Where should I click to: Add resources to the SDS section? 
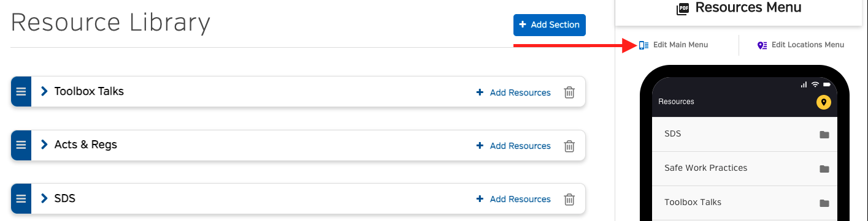click(x=513, y=199)
